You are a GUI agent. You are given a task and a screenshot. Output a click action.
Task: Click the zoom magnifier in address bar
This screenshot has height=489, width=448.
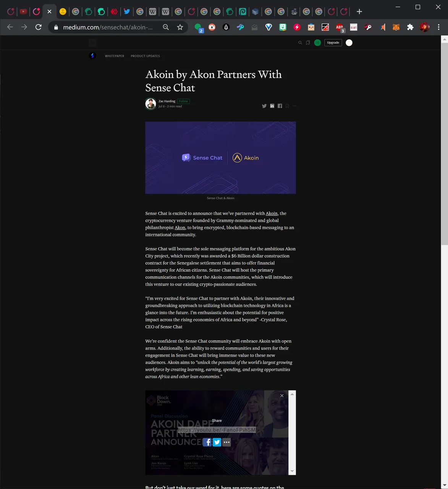(166, 27)
